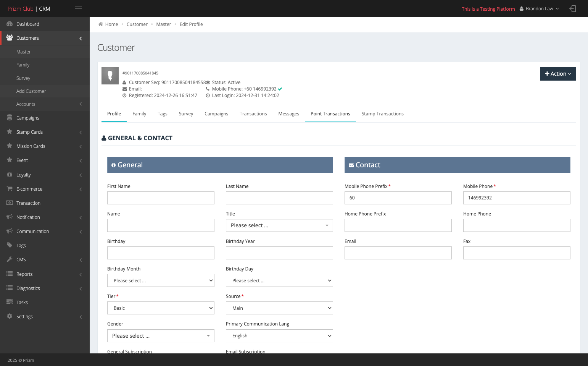The image size is (588, 366).
Task: Click the First Name input field
Action: (161, 198)
